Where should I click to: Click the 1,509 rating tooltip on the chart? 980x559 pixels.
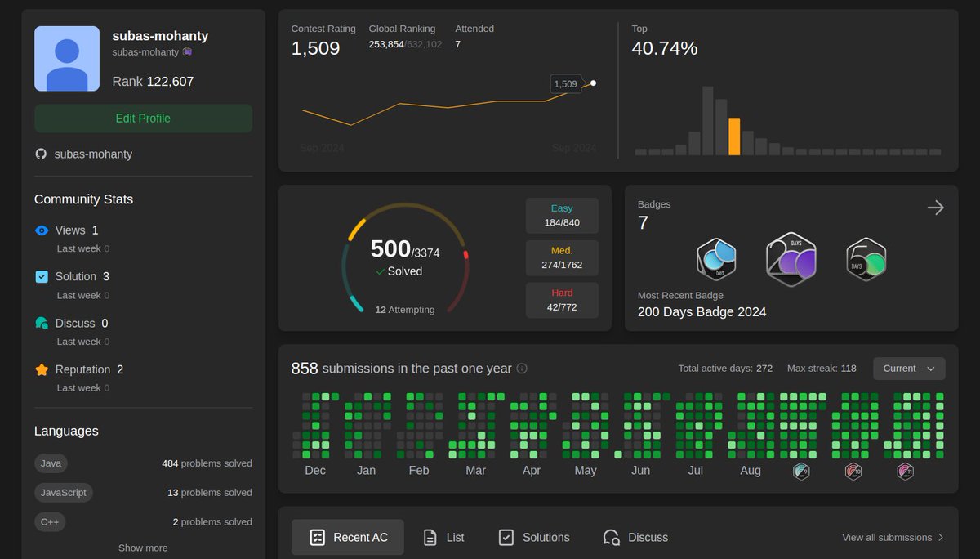coord(565,83)
